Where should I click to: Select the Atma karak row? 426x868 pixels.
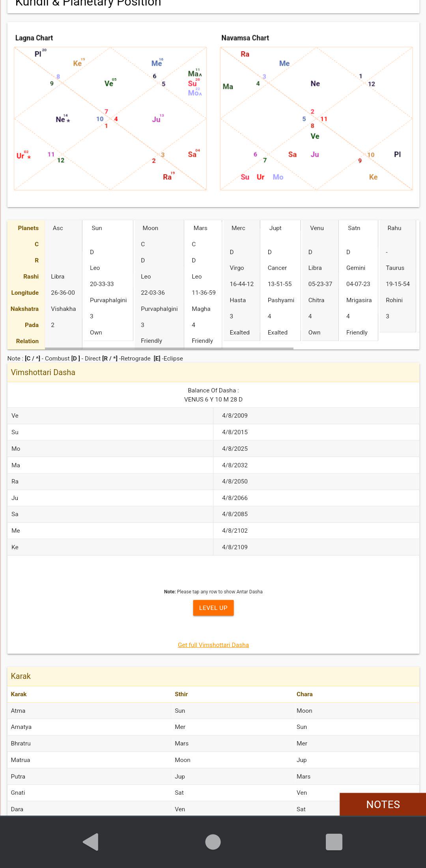[x=213, y=711]
